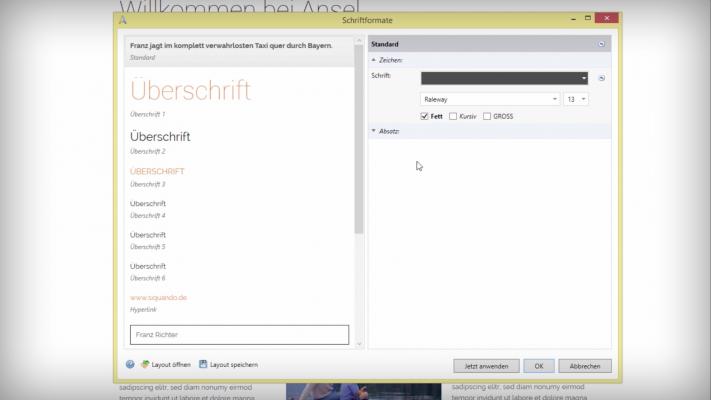This screenshot has width=711, height=400.
Task: Click the Layout speichern disk icon
Action: click(x=203, y=365)
